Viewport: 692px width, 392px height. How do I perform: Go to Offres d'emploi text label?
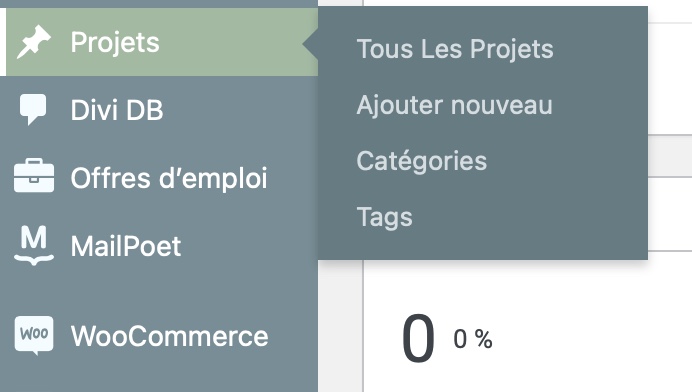[169, 178]
